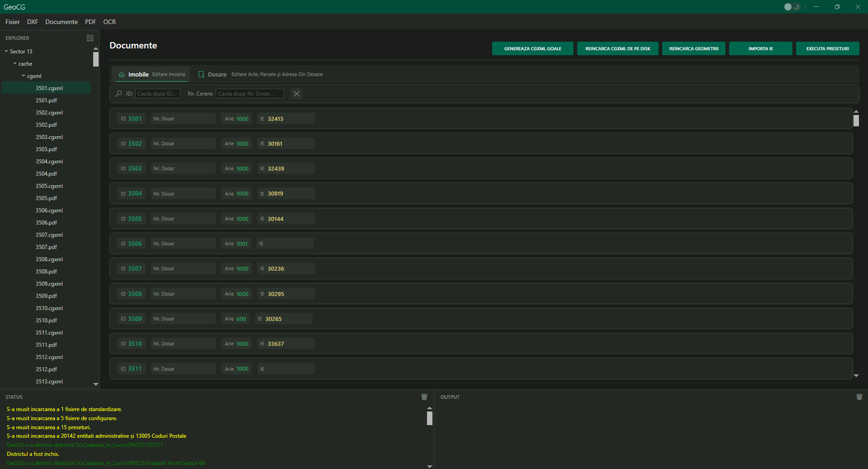Toggle the dark mode switch
Screen dimensions: 868x469
792,7
